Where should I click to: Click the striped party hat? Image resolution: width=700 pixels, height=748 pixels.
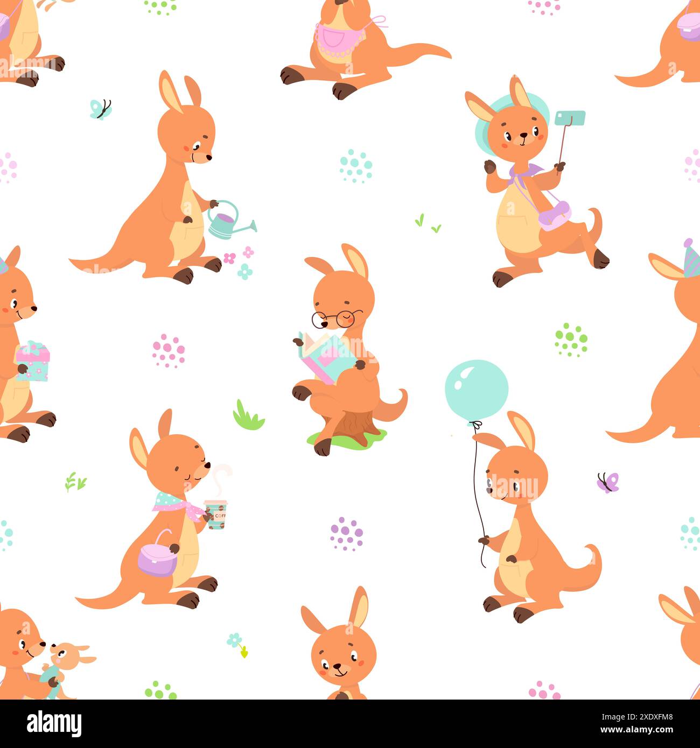pyautogui.click(x=691, y=258)
